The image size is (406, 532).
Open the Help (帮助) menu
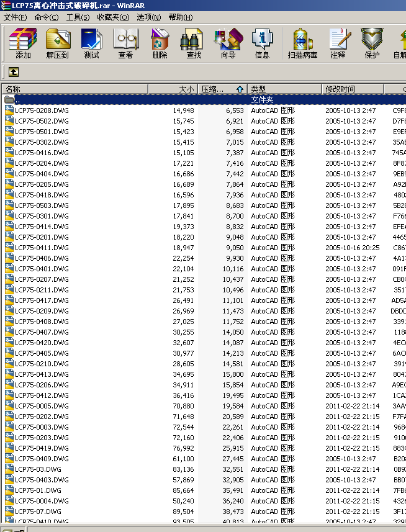click(181, 17)
